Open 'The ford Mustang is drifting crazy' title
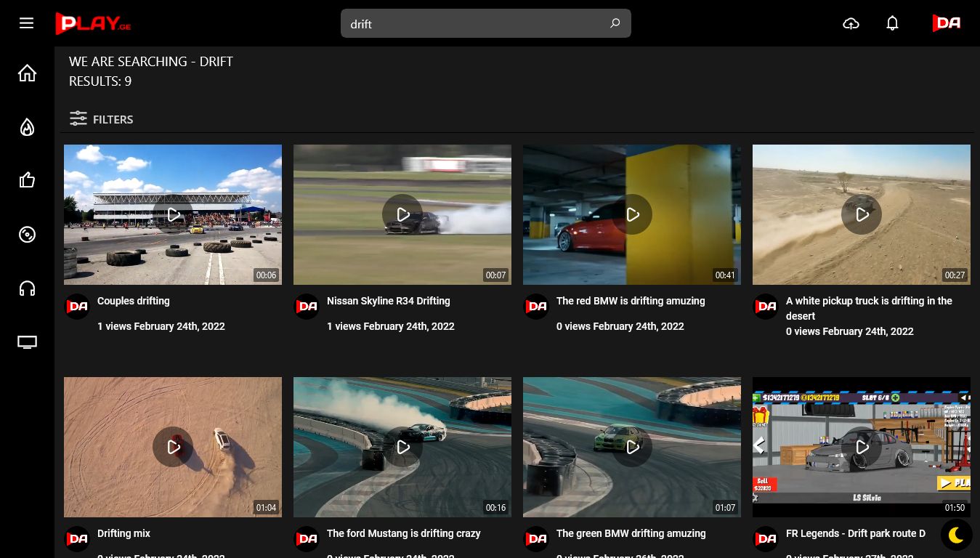980x558 pixels. [404, 533]
